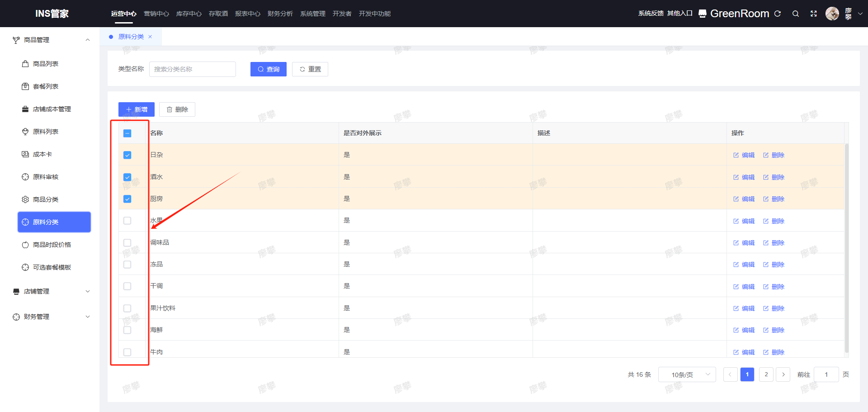Screen dimensions: 868x412
Task: Switch to 运营中心 top menu
Action: point(124,14)
